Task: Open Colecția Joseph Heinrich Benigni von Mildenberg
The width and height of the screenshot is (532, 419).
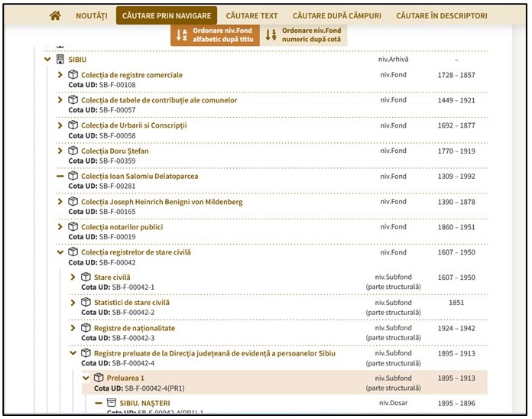Action: (162, 202)
